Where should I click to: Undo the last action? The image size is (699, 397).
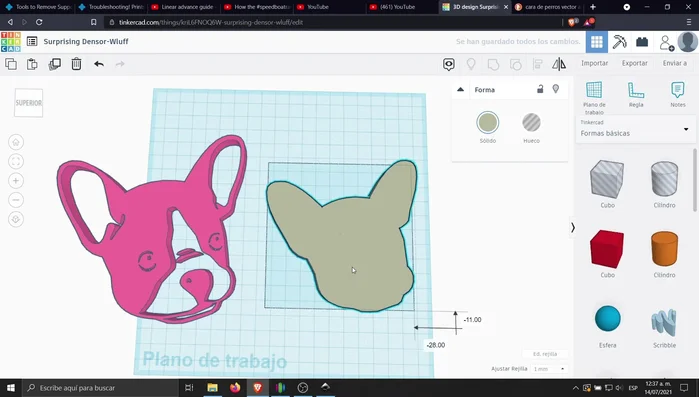[99, 64]
